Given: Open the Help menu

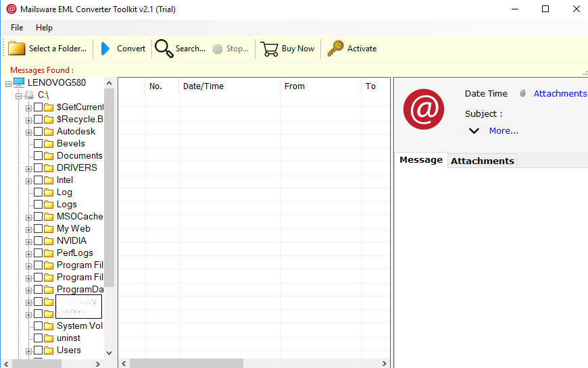Looking at the screenshot, I should coord(44,28).
